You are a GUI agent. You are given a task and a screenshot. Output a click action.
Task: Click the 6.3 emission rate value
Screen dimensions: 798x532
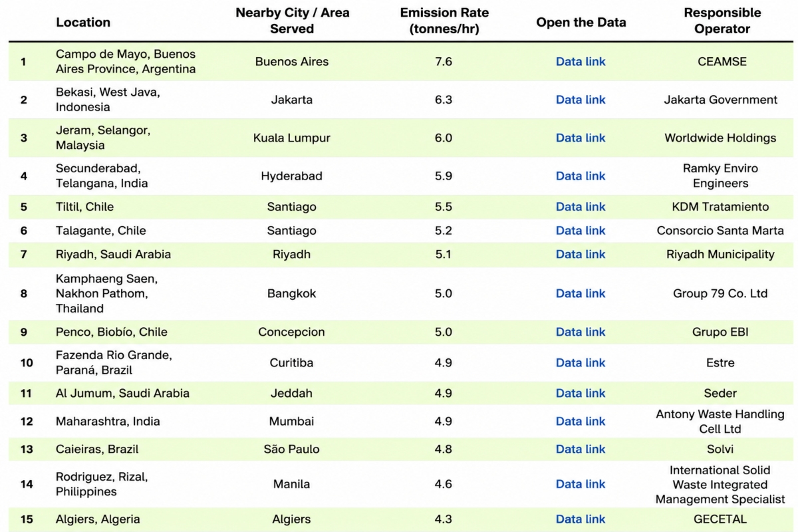tap(444, 100)
